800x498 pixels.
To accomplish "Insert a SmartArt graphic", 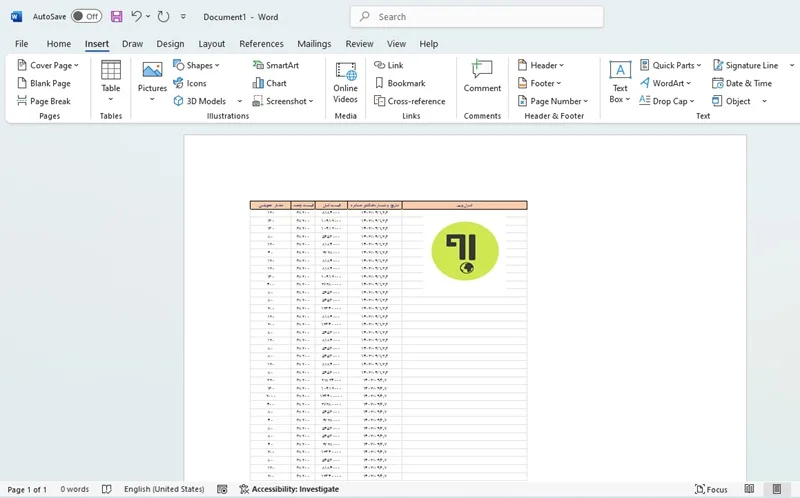I will (276, 65).
